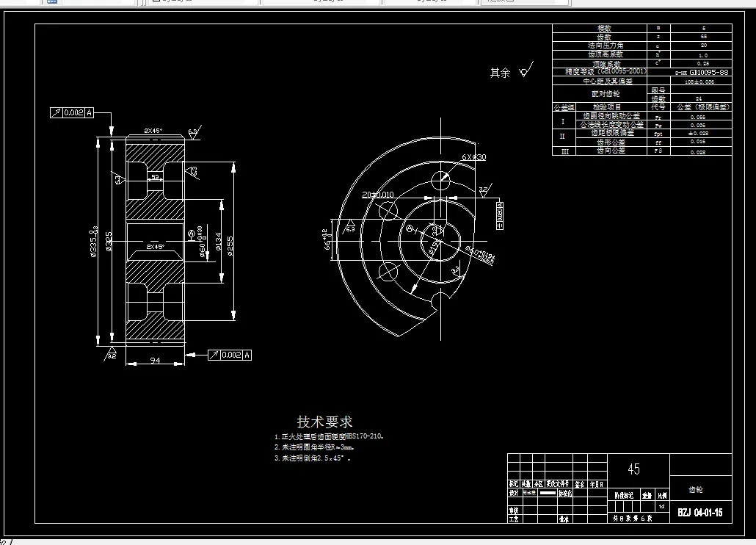Click the 检验项目 header cell

611,107
